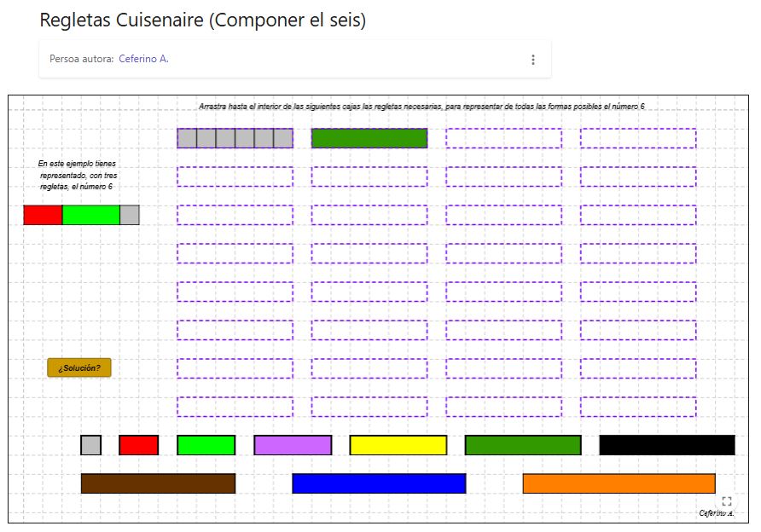Select the dark green rod placed in a box
The height and width of the screenshot is (532, 761).
[x=369, y=137]
